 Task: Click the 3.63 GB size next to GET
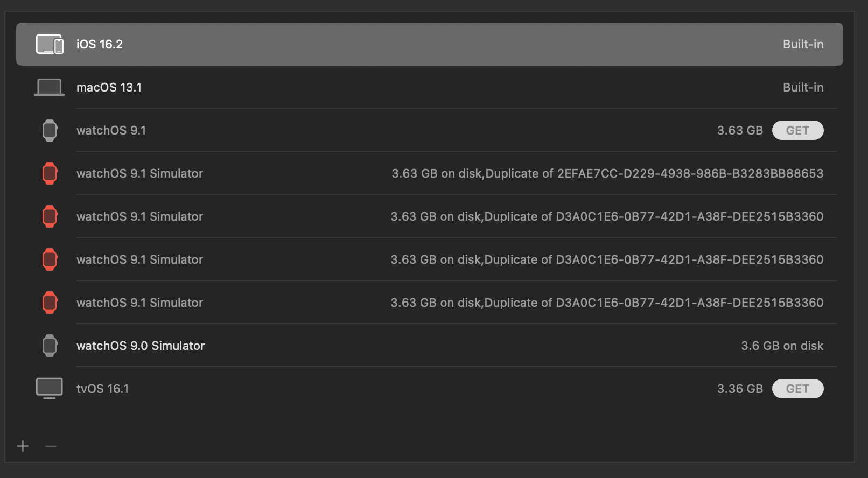[740, 130]
